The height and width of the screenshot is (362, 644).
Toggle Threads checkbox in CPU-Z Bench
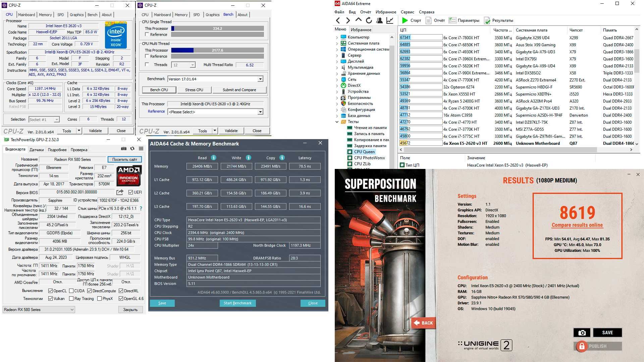[x=147, y=65]
